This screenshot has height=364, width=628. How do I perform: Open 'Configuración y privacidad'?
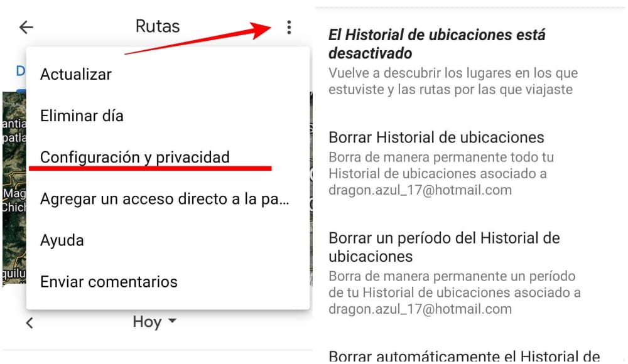point(134,157)
